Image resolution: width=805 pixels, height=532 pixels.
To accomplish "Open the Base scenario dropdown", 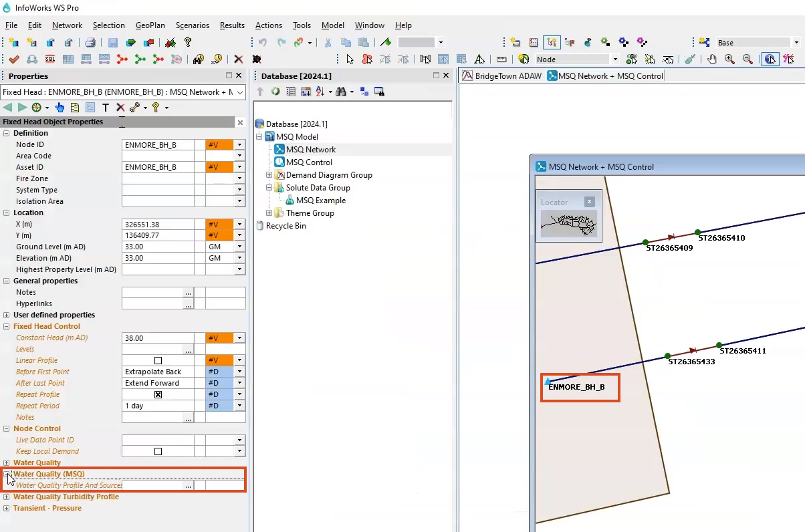I will pyautogui.click(x=796, y=43).
